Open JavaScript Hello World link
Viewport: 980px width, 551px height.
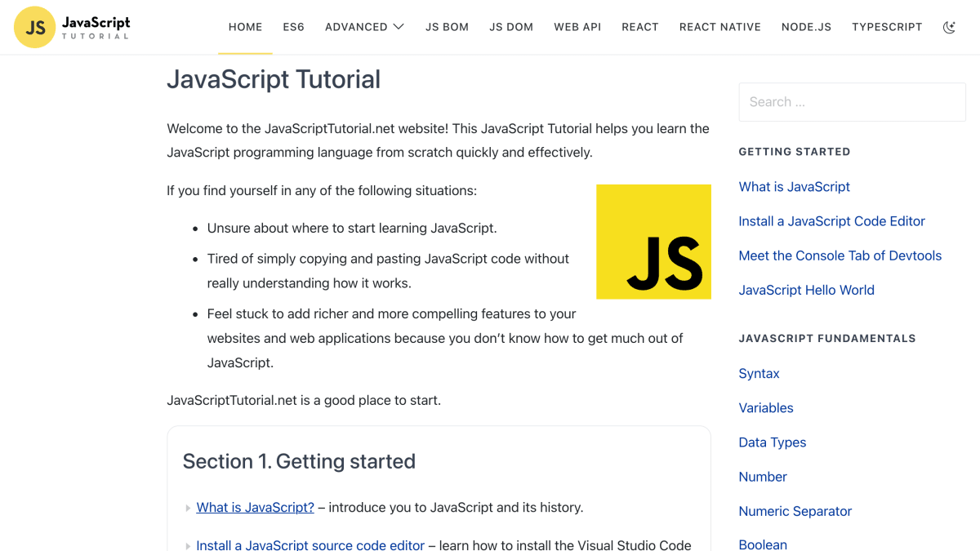807,290
